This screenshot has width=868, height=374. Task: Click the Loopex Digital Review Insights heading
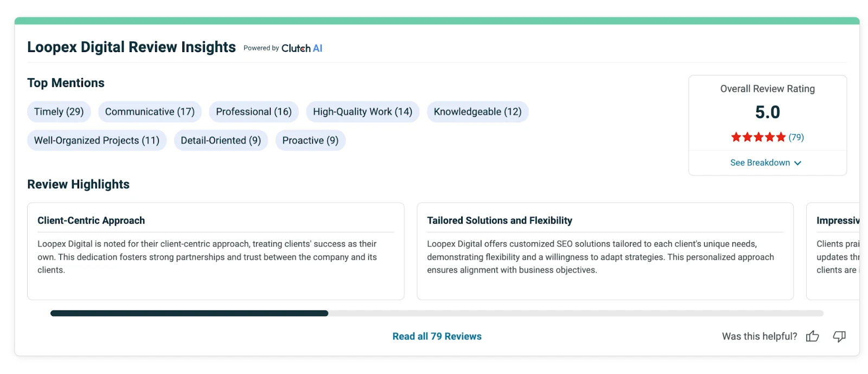click(131, 47)
